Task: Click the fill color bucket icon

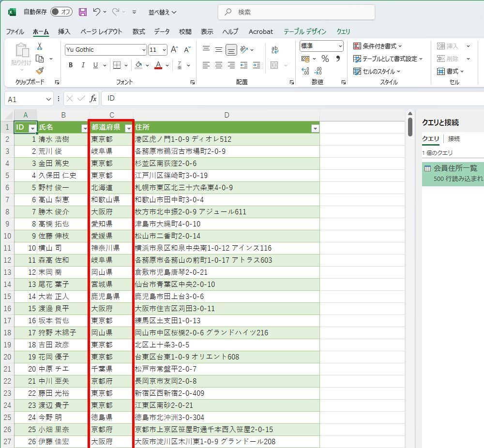Action: [138, 65]
